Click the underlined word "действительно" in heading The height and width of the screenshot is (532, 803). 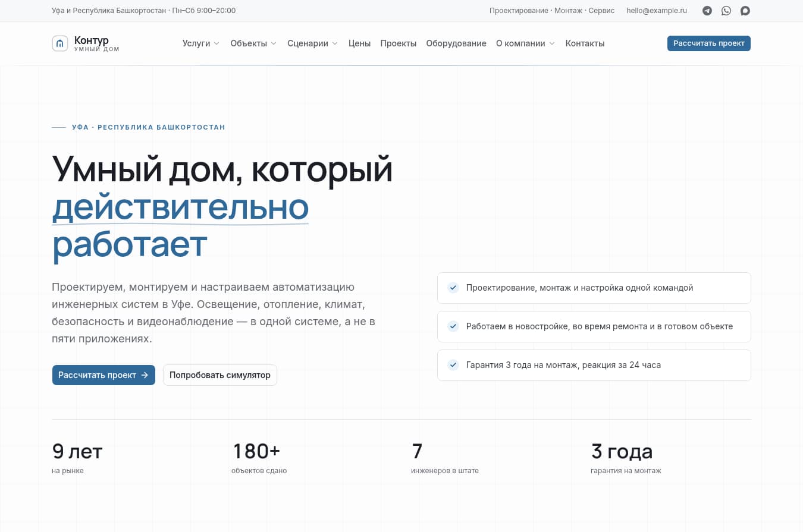pyautogui.click(x=180, y=207)
